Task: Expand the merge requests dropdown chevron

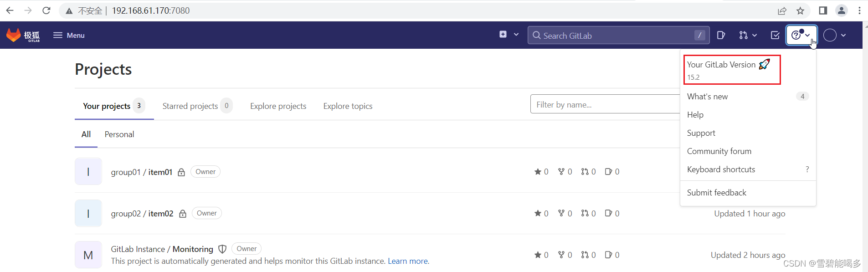Action: pos(755,35)
